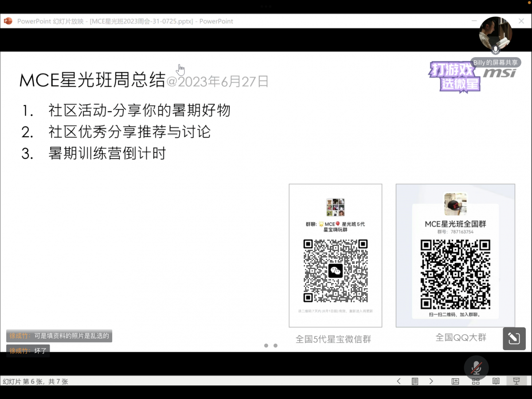The width and height of the screenshot is (532, 399).
Task: Go to previous slide using status bar arrow
Action: click(399, 381)
